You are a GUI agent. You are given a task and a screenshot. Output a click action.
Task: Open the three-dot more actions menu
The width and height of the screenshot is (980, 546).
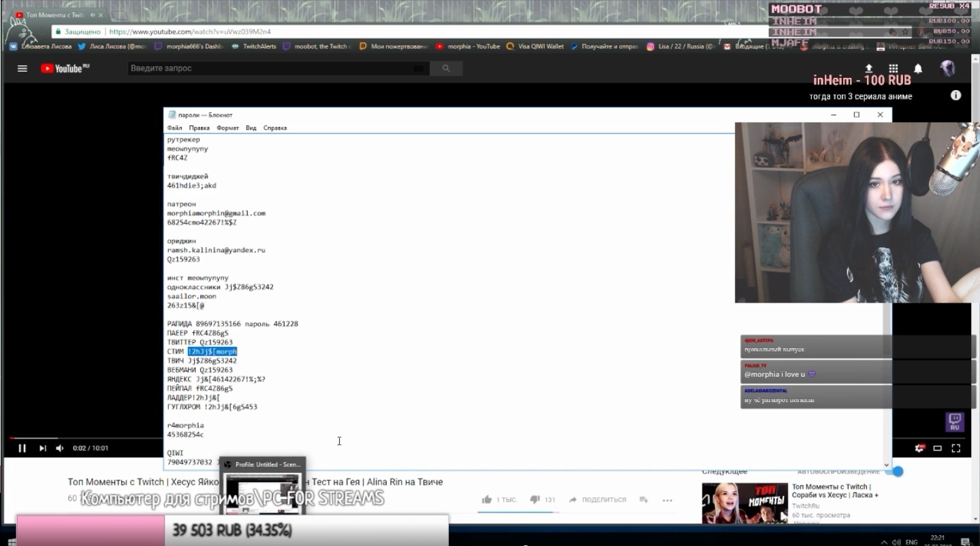(x=667, y=500)
